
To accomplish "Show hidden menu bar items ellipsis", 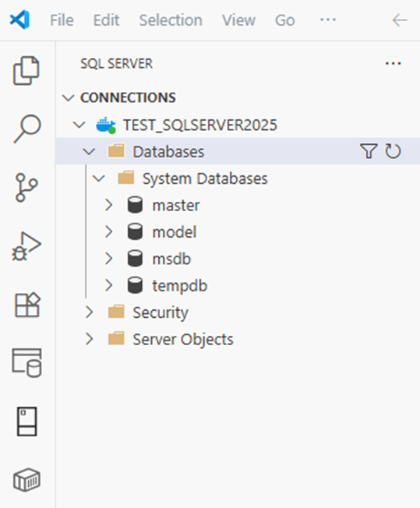I will (x=328, y=20).
